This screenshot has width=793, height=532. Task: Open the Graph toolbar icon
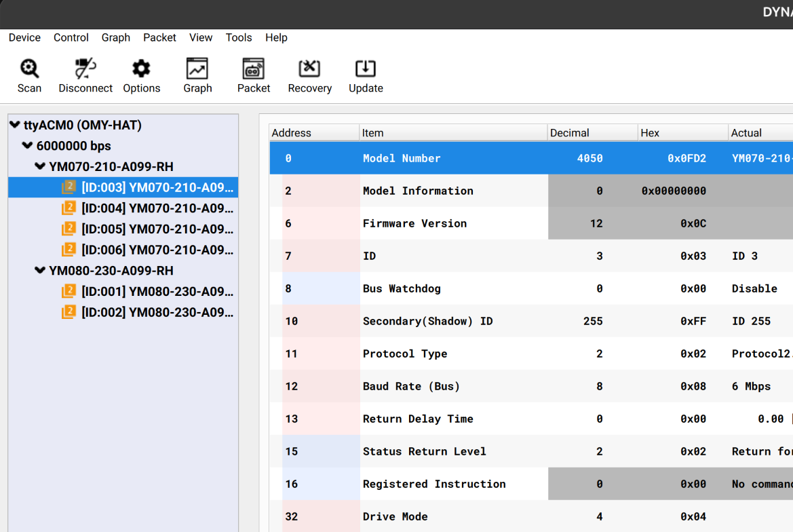tap(197, 69)
